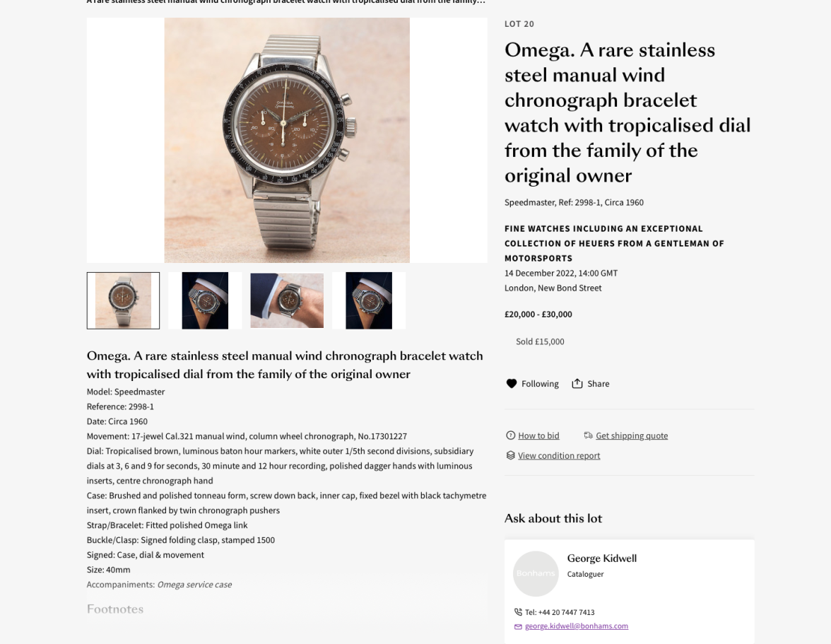Select the third thumbnail with suit sleeve
831x644 pixels.
click(287, 300)
